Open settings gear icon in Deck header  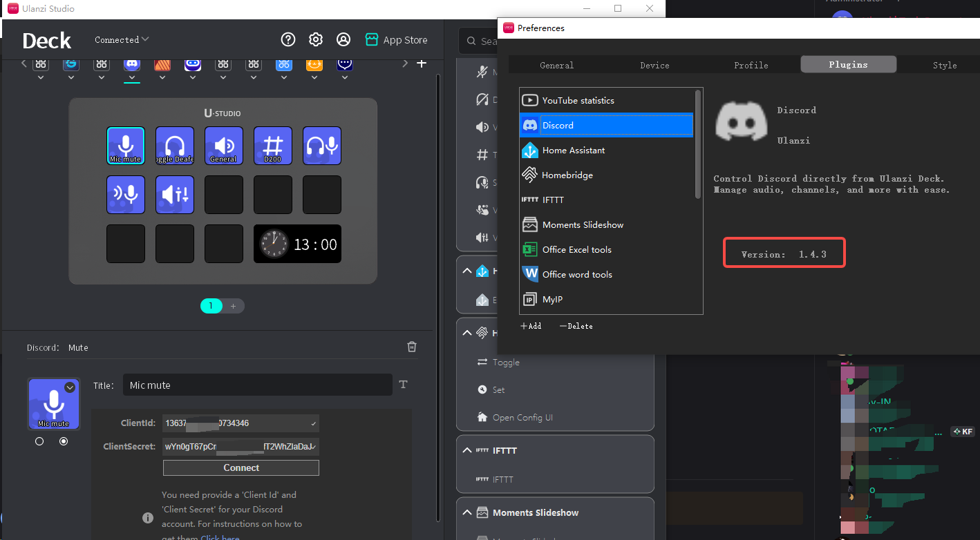pos(316,40)
